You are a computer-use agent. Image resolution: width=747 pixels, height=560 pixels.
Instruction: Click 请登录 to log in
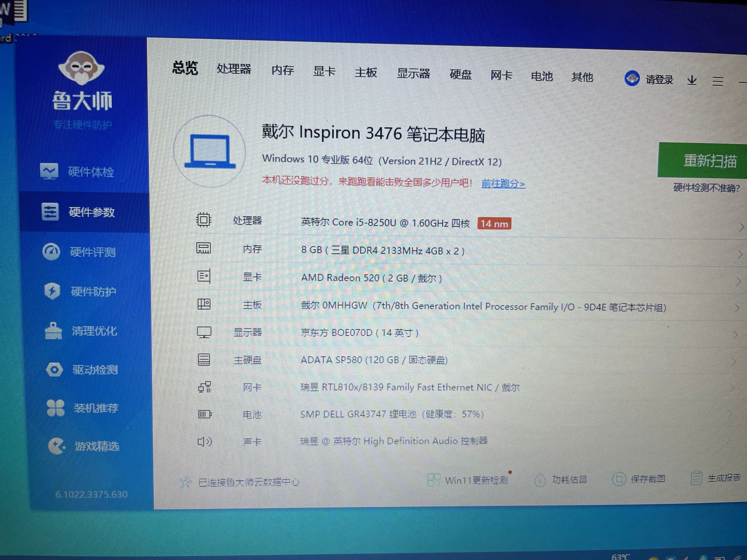[x=660, y=80]
